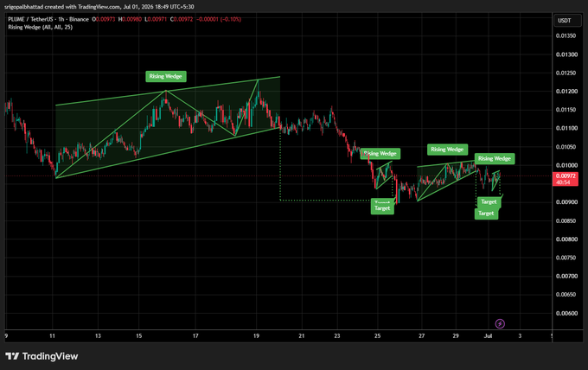
Task: Click the Rising Wedge label above the largest wedge
Action: coord(166,76)
